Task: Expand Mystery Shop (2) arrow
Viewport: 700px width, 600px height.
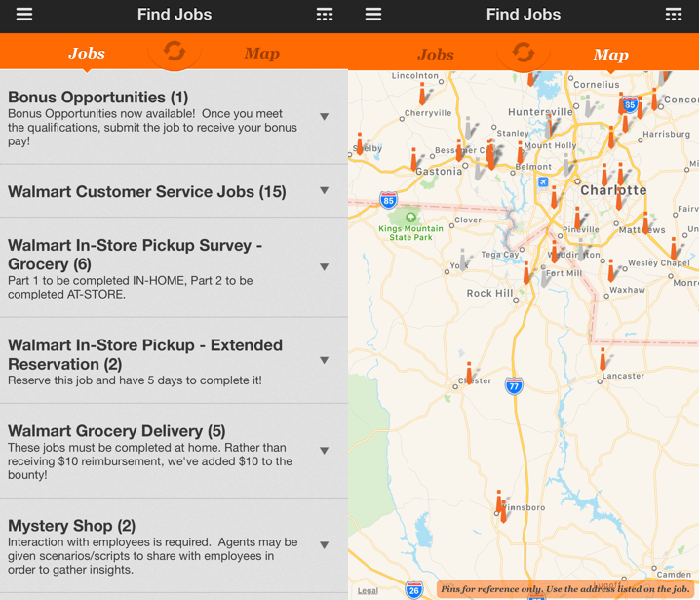Action: pyautogui.click(x=325, y=545)
